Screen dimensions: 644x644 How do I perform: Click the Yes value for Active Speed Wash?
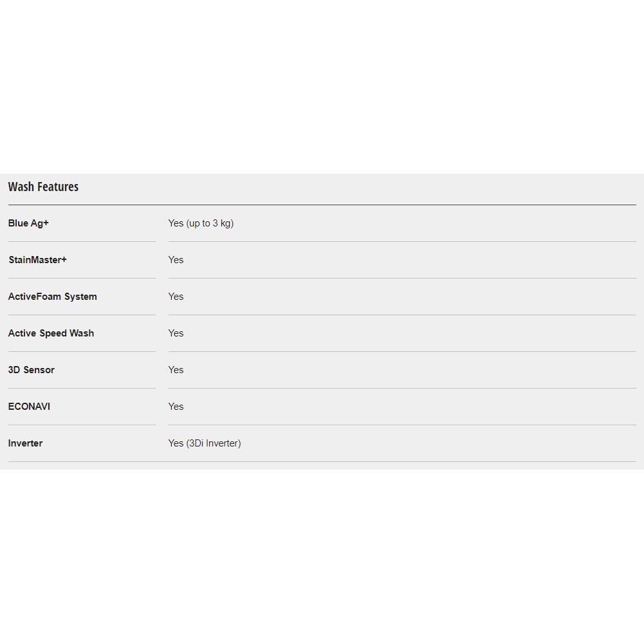(176, 333)
